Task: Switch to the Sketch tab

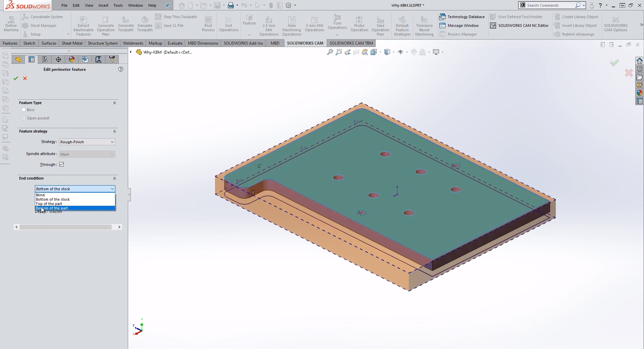Action: [29, 43]
